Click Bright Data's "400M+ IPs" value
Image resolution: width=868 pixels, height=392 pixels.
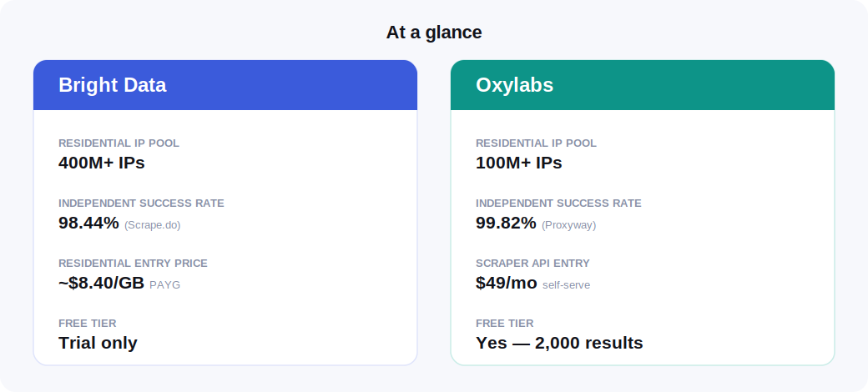coord(102,163)
